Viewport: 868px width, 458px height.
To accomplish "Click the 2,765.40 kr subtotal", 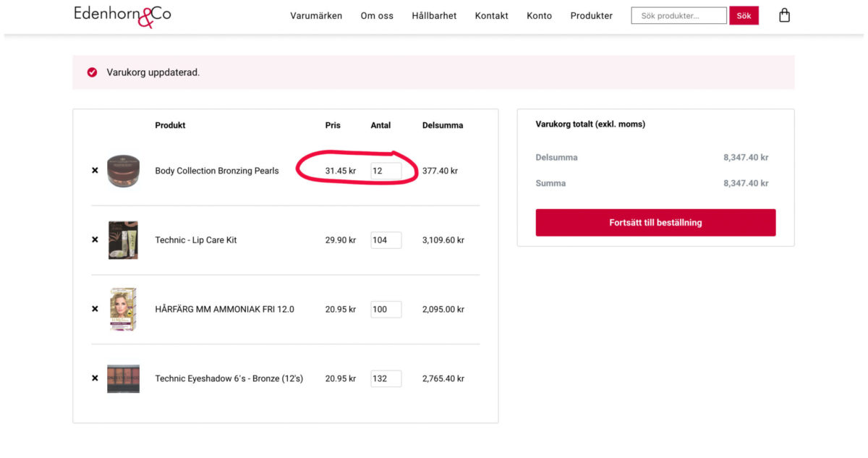I will click(443, 378).
